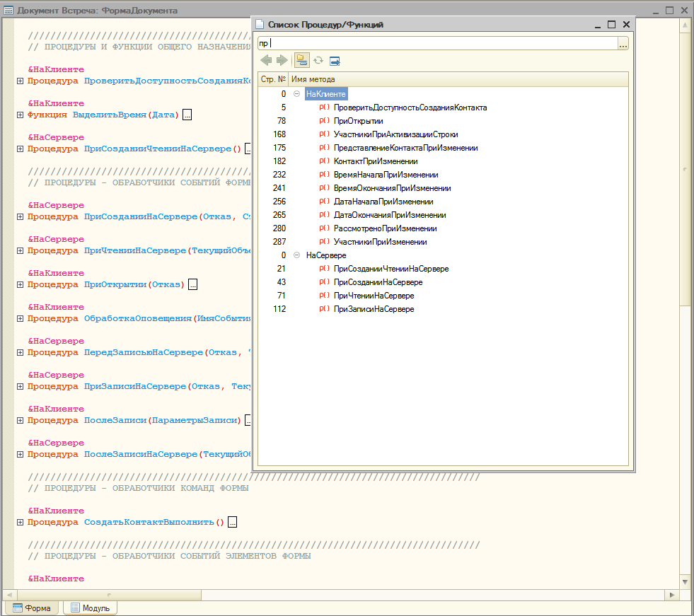Collapse the НаКлиенте tree group
Viewport: 694px width, 616px height.
297,94
